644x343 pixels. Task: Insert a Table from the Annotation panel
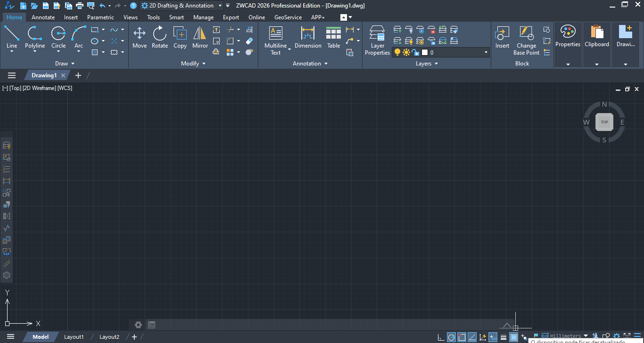pos(333,34)
